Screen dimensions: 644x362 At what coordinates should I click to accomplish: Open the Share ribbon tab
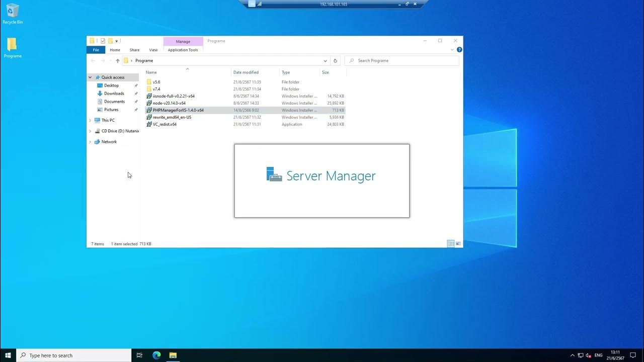[134, 50]
